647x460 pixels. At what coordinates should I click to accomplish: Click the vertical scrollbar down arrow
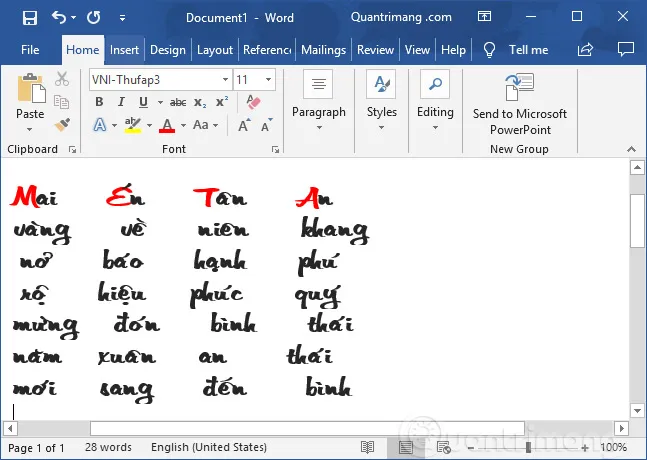pyautogui.click(x=637, y=410)
